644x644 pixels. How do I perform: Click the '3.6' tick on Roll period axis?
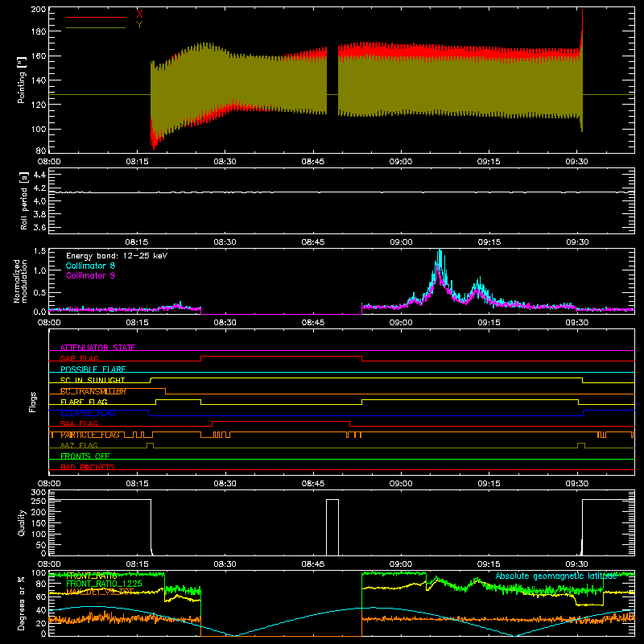click(39, 227)
